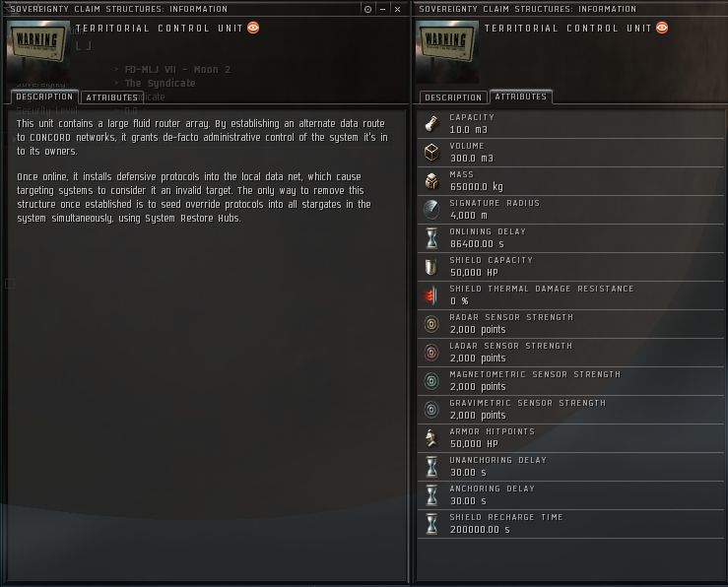
Task: Click the Radar Sensor Strength icon
Action: coord(431,324)
